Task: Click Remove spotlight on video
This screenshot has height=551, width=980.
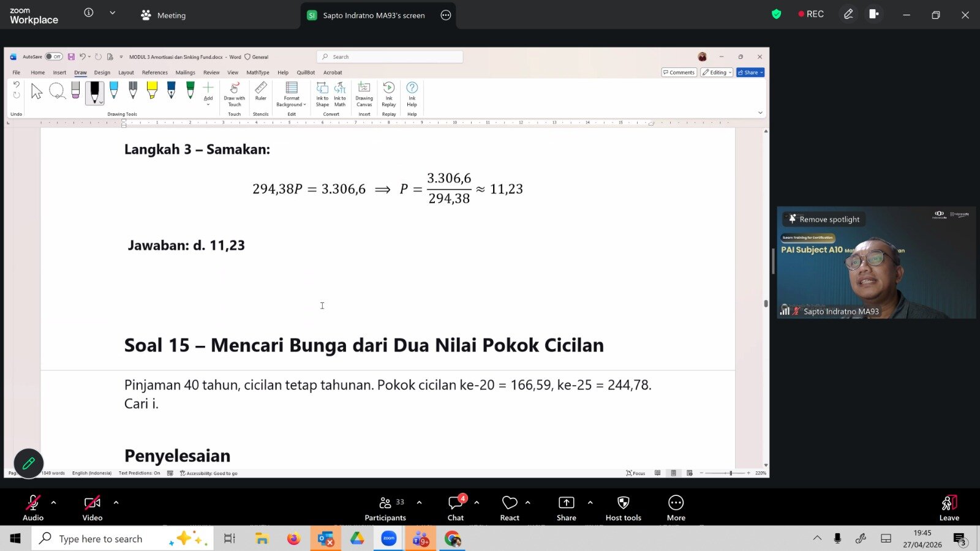Action: tap(824, 219)
